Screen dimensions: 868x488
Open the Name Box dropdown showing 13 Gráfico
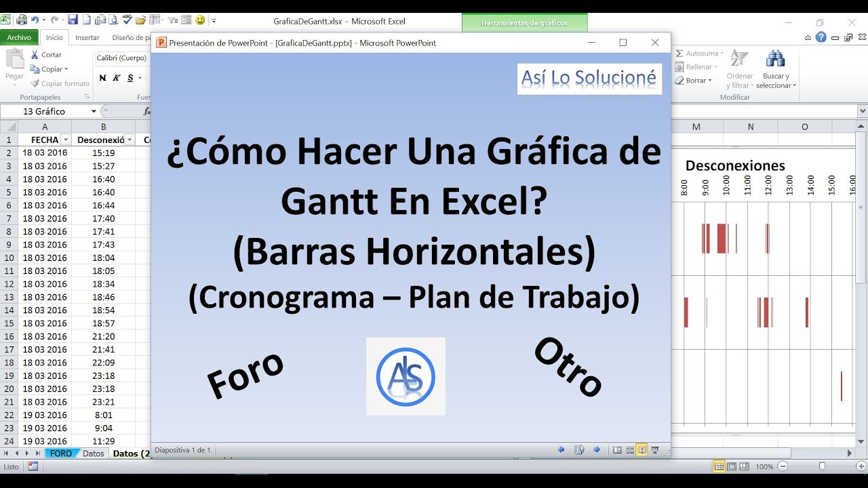coord(94,111)
